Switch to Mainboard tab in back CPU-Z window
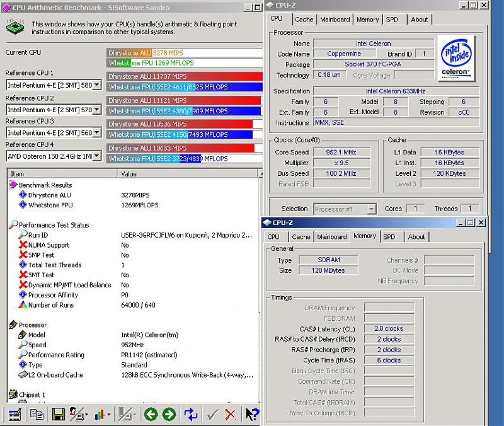 [335, 20]
